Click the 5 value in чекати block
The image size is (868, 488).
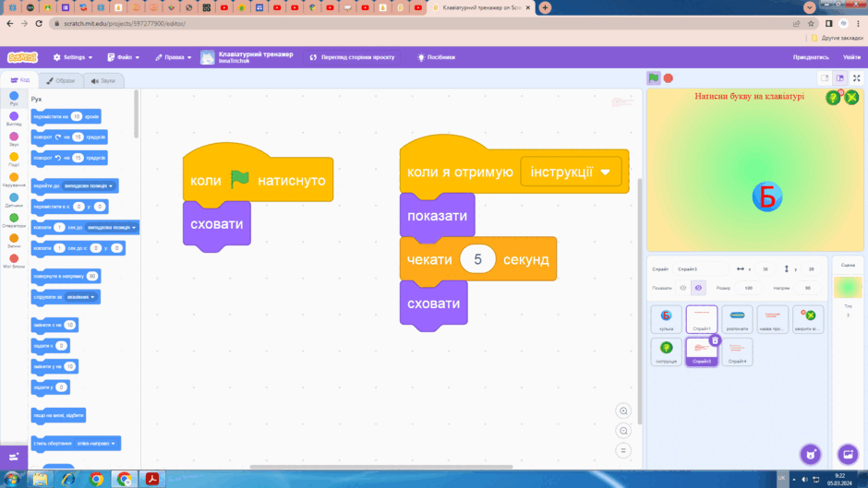tap(477, 259)
